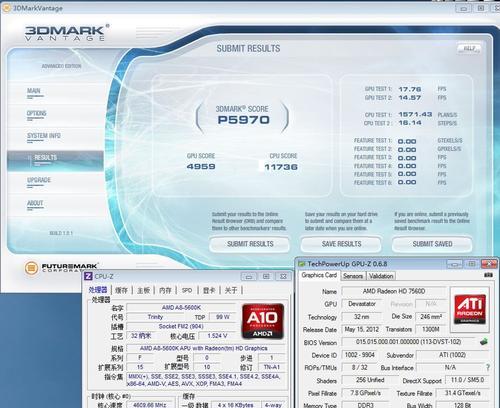Switch to Graphics Card tab in GPU-Z

tap(319, 275)
